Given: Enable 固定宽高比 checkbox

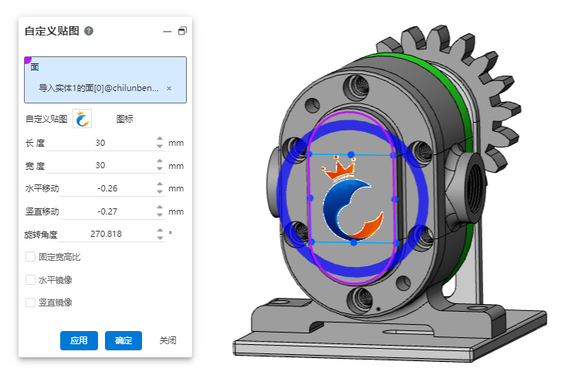Looking at the screenshot, I should click(30, 257).
